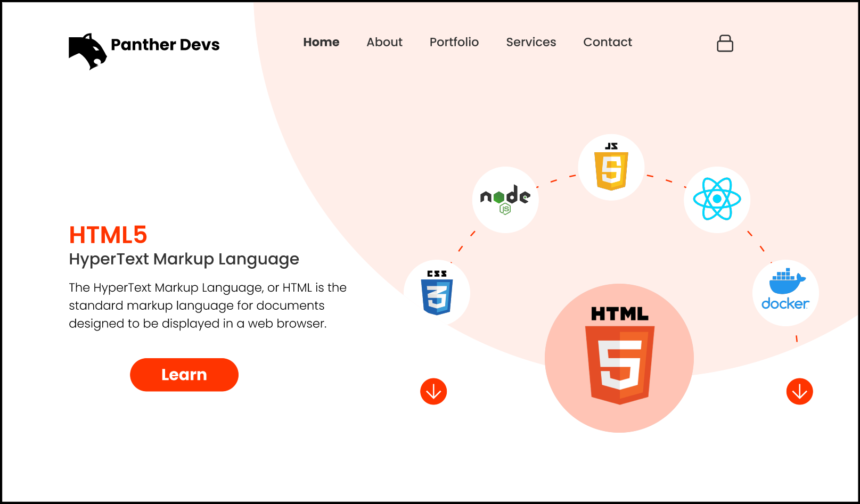This screenshot has height=504, width=860.
Task: Click the large HTML5 logo
Action: [619, 358]
